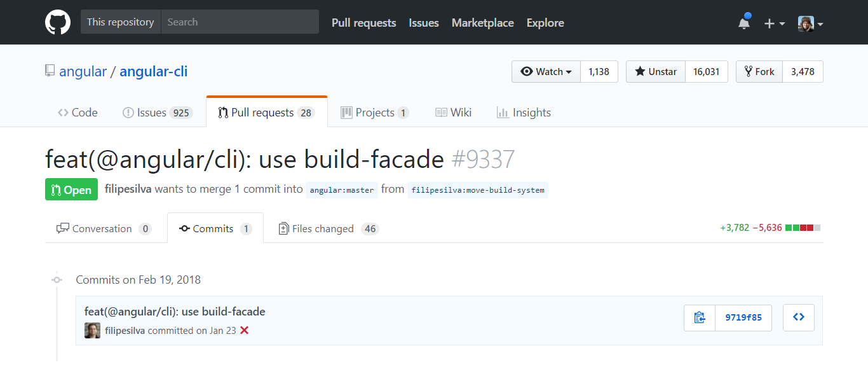This screenshot has height=374, width=868.
Task: Go to Pull requests in top navigation
Action: (x=363, y=23)
